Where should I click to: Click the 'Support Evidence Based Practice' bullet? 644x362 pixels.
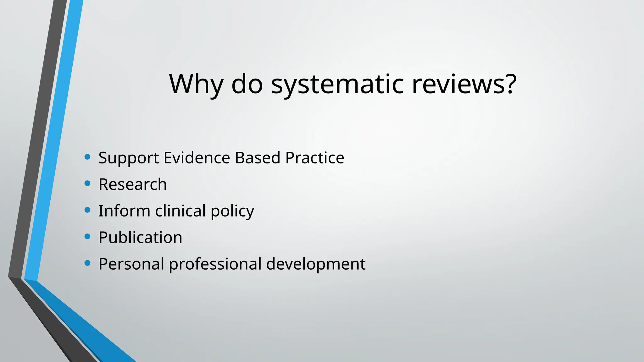point(221,158)
